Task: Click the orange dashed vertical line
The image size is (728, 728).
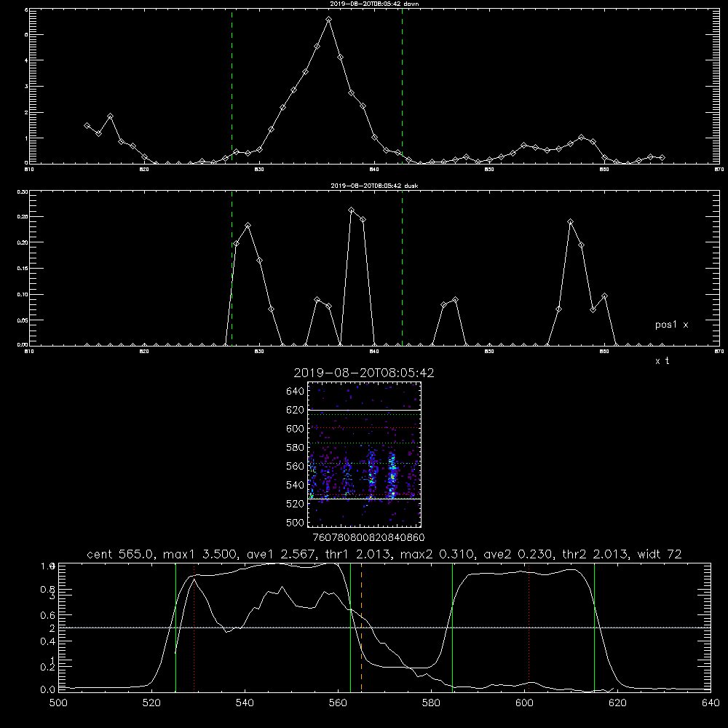Action: 361,627
